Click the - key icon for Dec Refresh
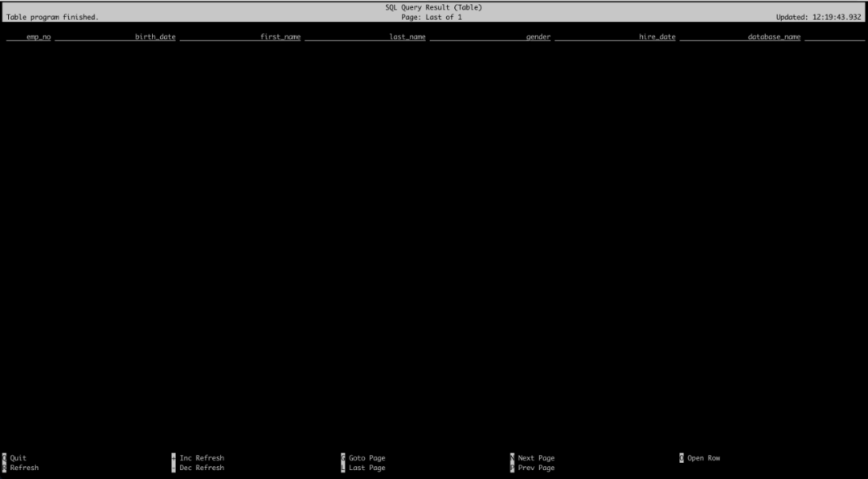The width and height of the screenshot is (868, 479). point(174,467)
